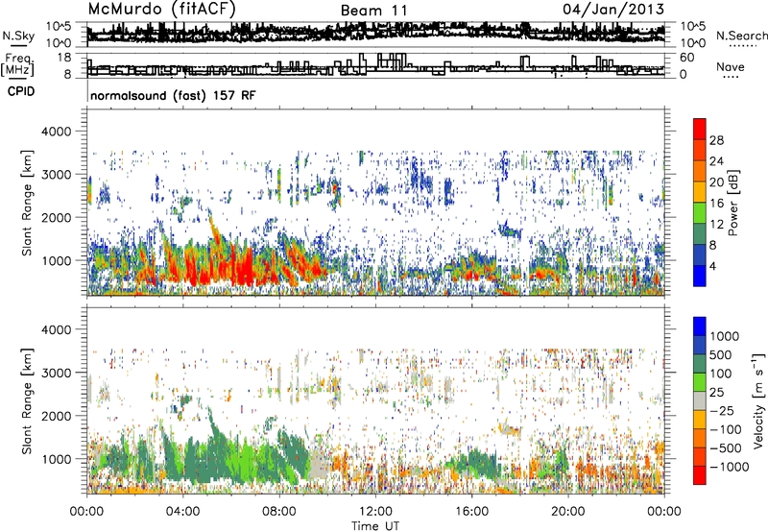Pick gray swatch between 25 and -25 velocity
Screen dimensions: 768x532
(x=700, y=400)
